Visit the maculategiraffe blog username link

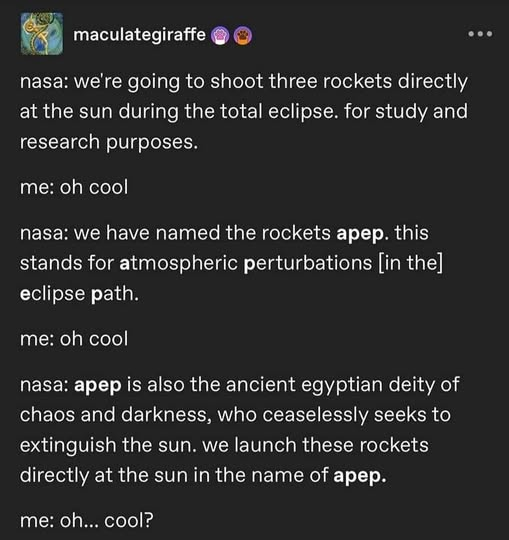pos(139,35)
